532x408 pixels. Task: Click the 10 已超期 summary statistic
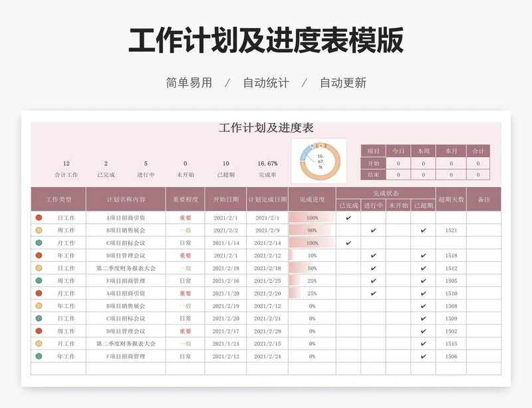pyautogui.click(x=226, y=169)
